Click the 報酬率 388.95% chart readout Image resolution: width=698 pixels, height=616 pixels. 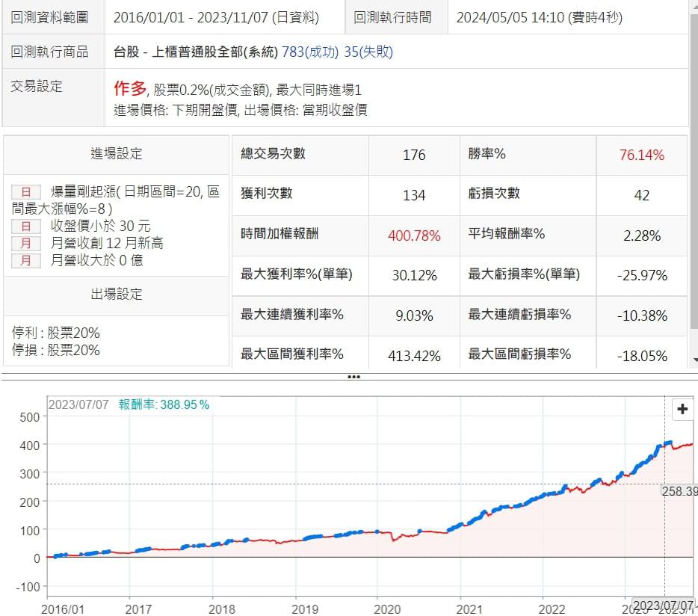pos(164,404)
